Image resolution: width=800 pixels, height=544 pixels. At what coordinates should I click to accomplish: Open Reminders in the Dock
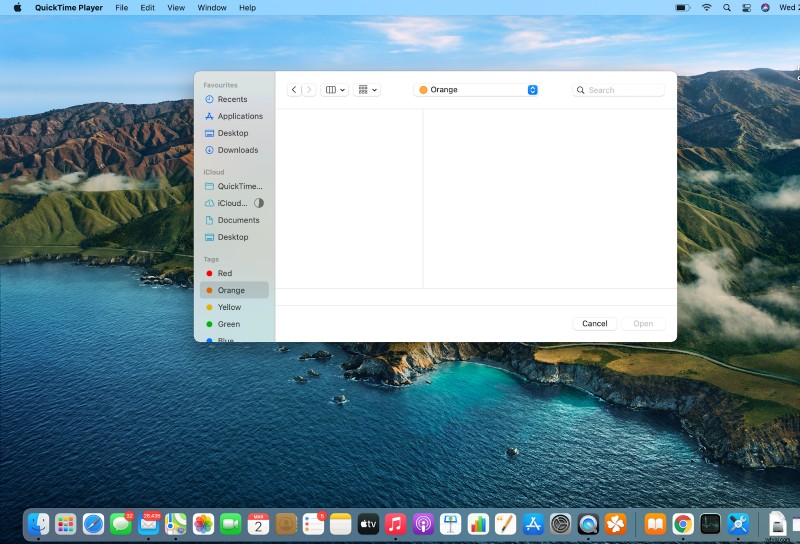click(313, 524)
